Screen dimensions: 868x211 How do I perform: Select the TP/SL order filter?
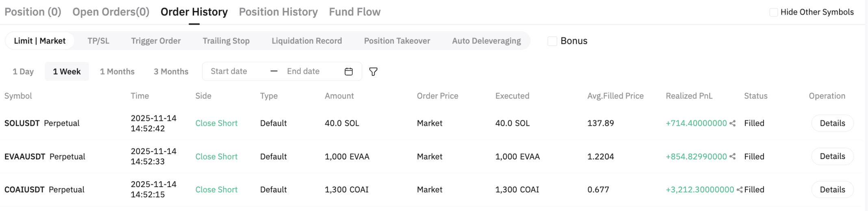point(98,41)
